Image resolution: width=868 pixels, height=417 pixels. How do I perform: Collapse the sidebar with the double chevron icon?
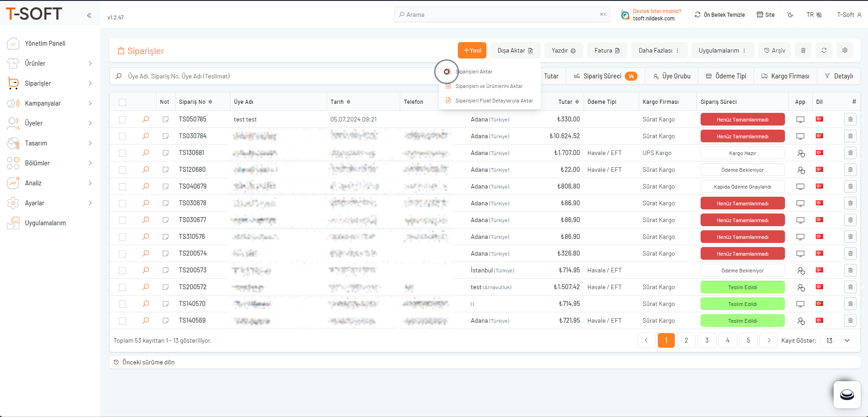(89, 15)
